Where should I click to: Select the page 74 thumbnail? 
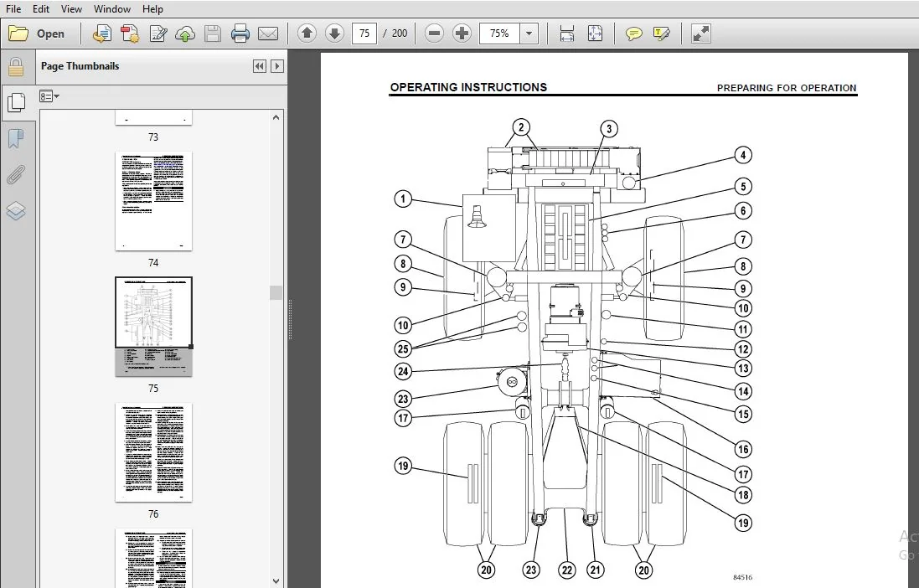[153, 201]
